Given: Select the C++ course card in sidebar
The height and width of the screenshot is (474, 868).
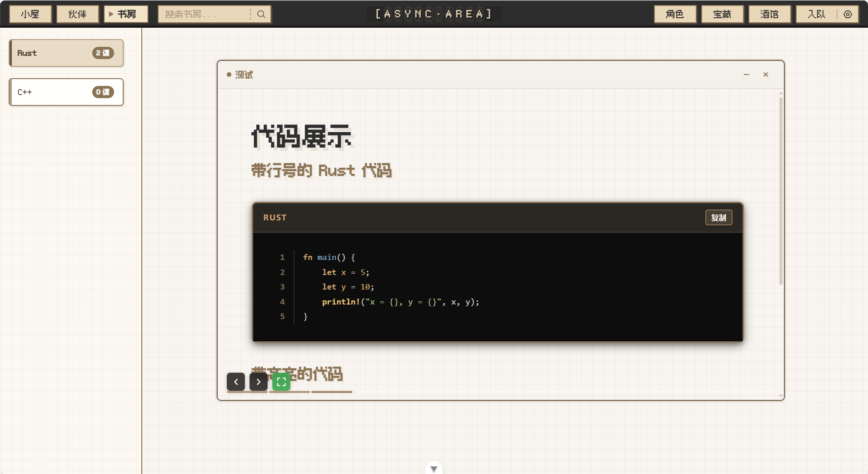Looking at the screenshot, I should [x=65, y=92].
